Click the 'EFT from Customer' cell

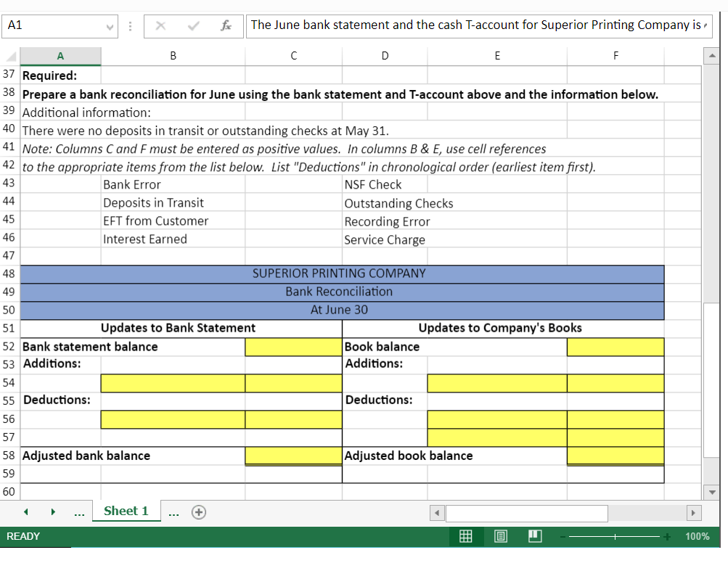pos(173,221)
